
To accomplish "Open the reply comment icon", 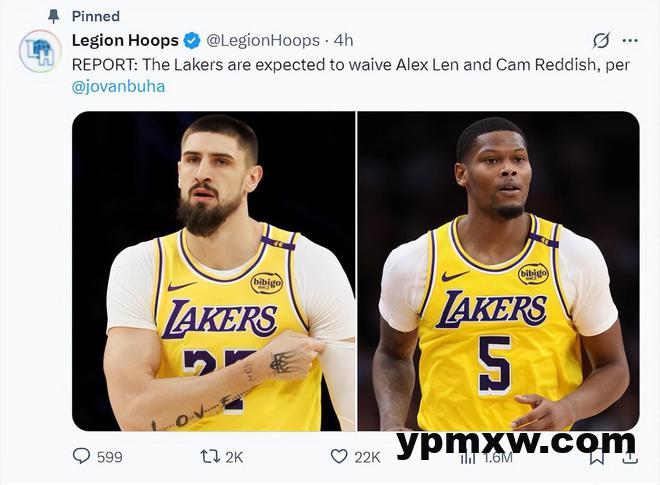I will [81, 456].
